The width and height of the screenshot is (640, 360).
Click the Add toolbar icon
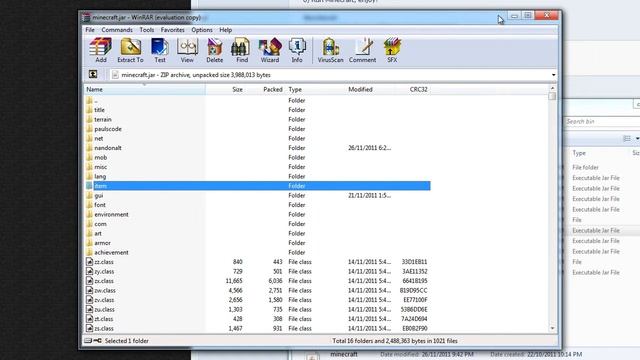(100, 50)
